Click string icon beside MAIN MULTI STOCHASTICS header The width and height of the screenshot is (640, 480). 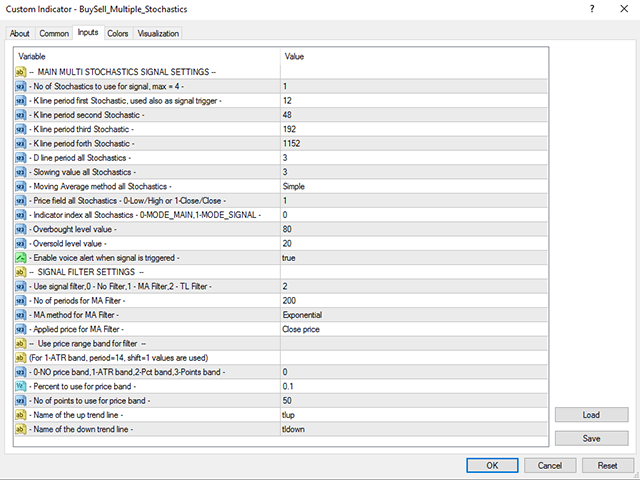(x=20, y=72)
